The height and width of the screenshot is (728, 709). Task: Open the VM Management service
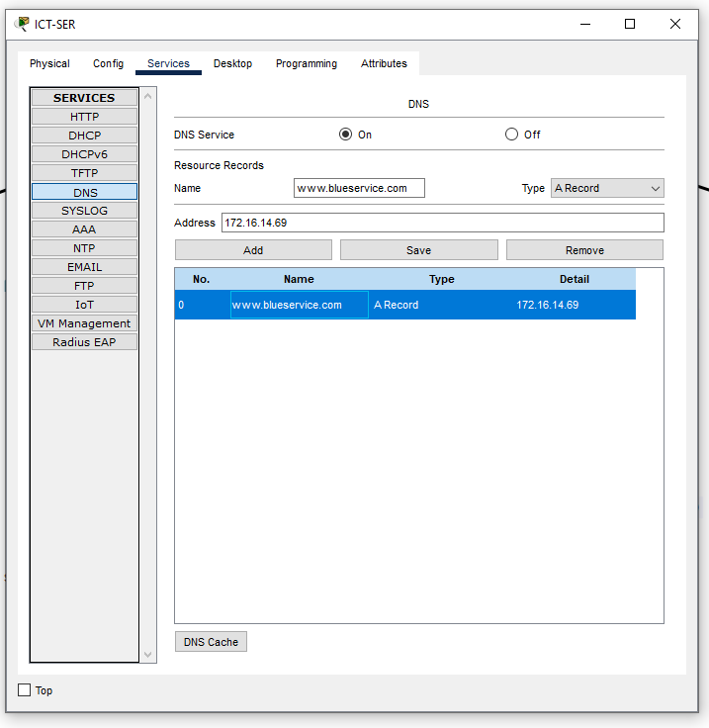pyautogui.click(x=84, y=323)
